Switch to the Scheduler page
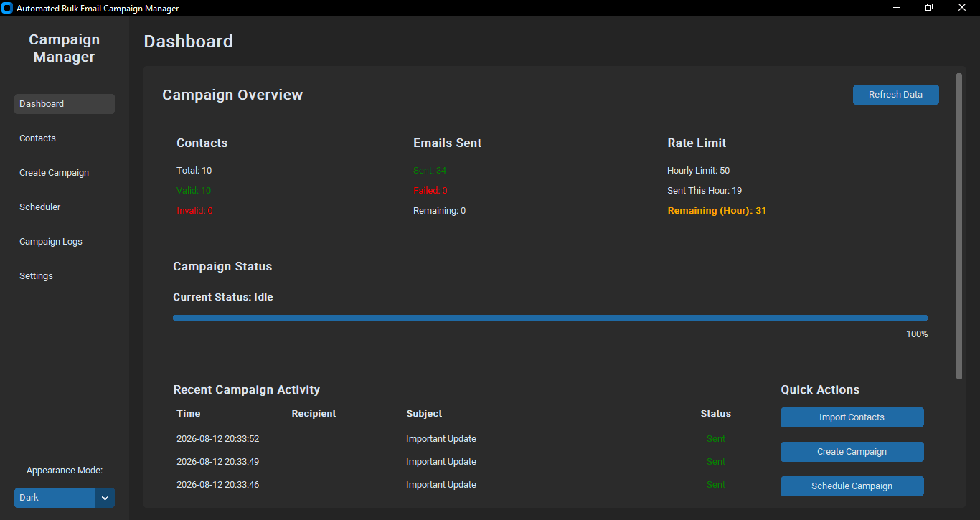This screenshot has width=980, height=520. [65, 207]
